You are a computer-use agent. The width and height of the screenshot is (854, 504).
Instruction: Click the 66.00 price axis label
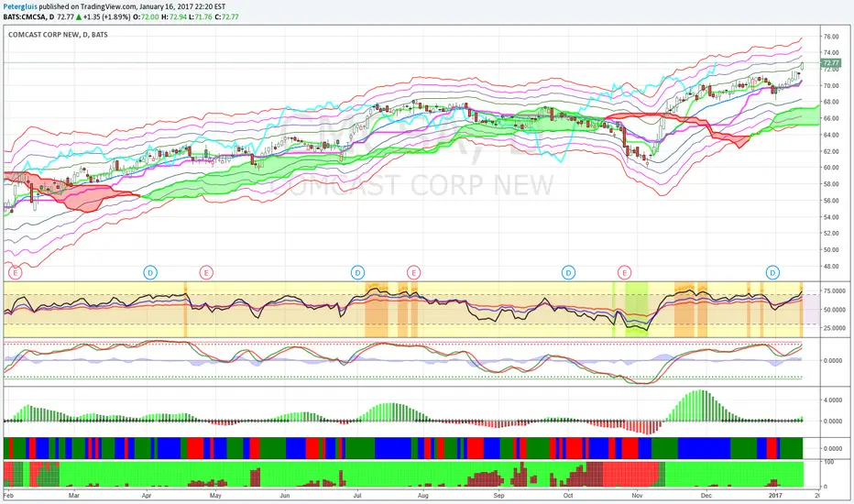pos(831,118)
